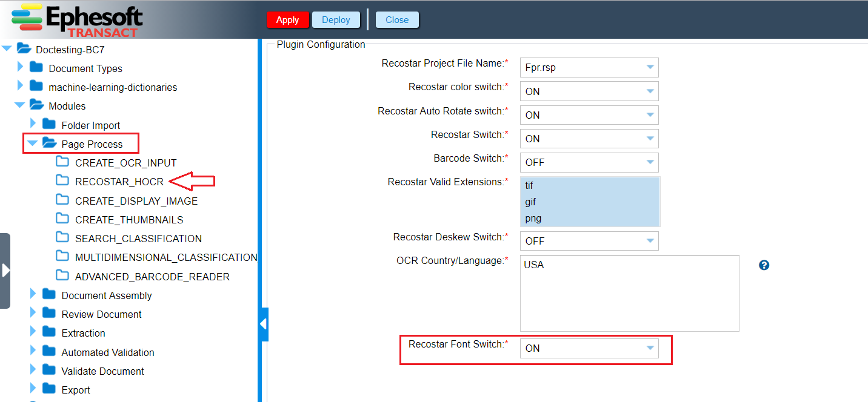
Task: Click the machine-learning-dictionaries folder icon
Action: pyautogui.click(x=36, y=86)
